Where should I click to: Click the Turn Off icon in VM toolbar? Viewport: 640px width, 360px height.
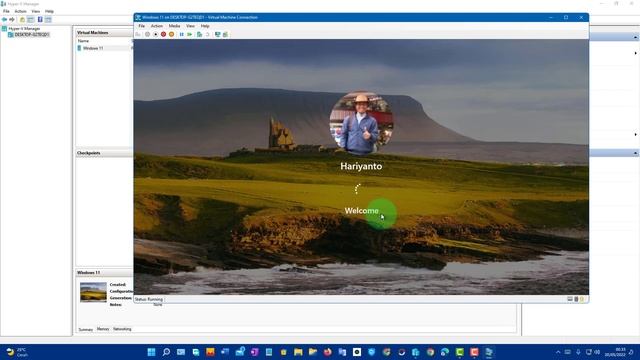(x=156, y=35)
